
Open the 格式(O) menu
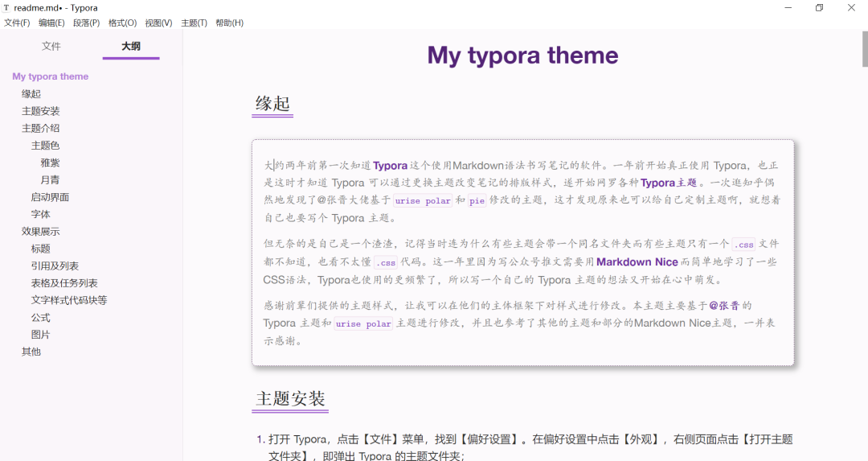pyautogui.click(x=122, y=23)
